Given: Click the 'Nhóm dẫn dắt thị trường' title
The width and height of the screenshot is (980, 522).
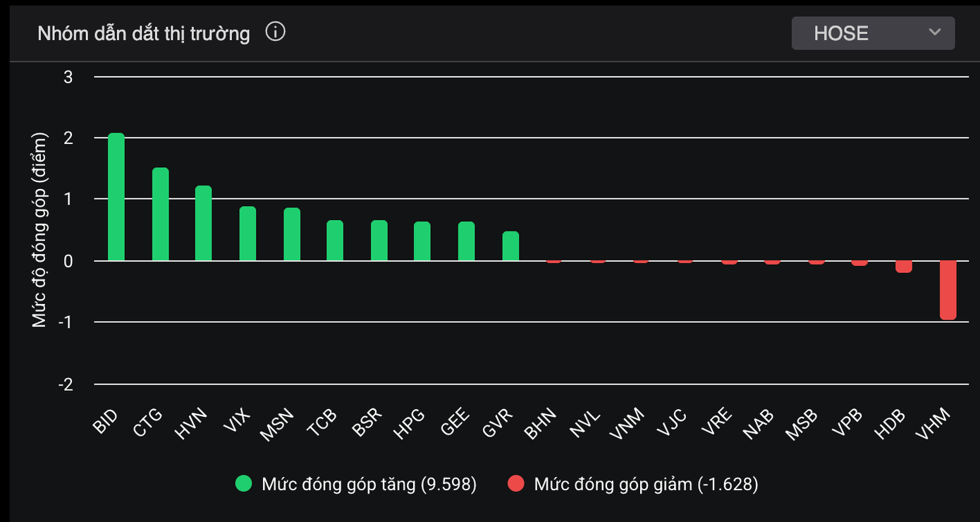Looking at the screenshot, I should (144, 33).
